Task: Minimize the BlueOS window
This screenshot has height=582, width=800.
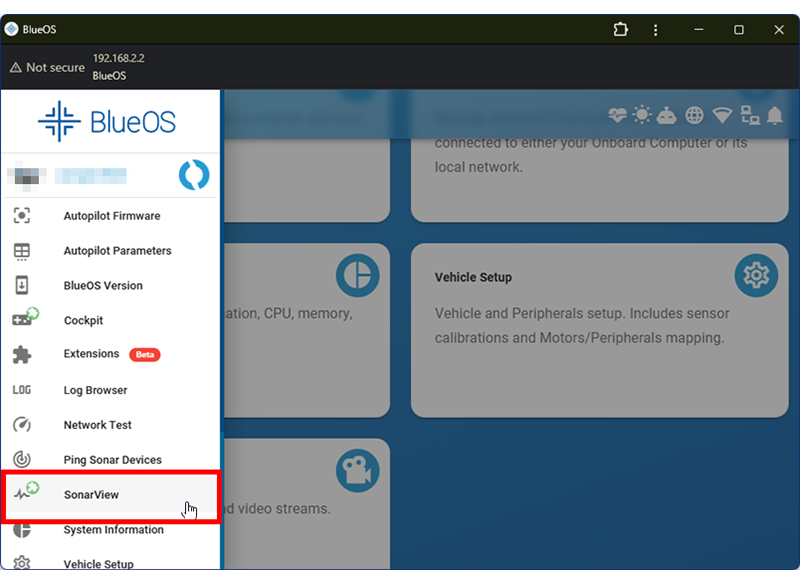Action: click(x=698, y=30)
